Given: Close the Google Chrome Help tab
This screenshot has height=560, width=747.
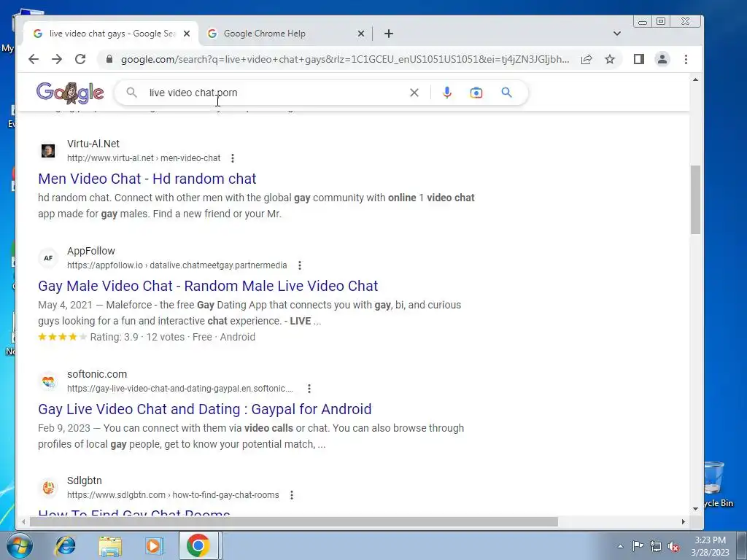Looking at the screenshot, I should pos(361,34).
